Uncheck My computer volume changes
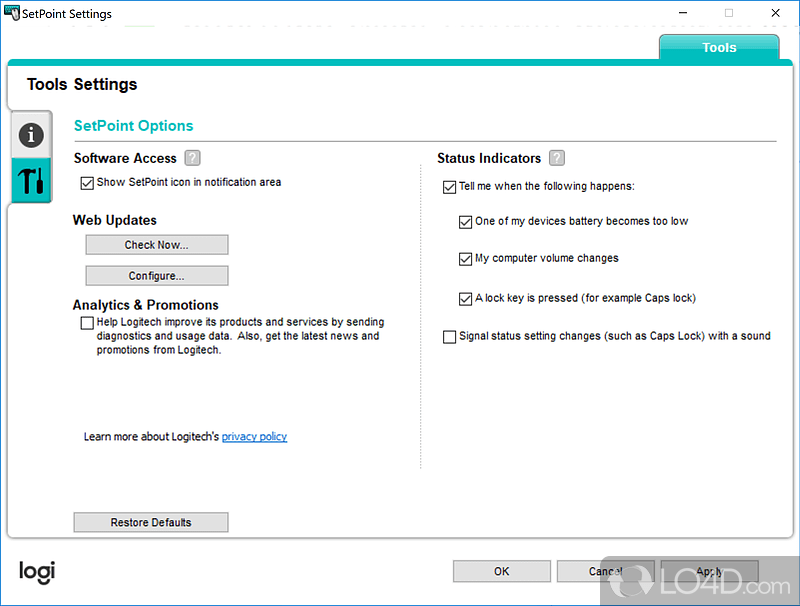The height and width of the screenshot is (606, 800). coord(465,259)
